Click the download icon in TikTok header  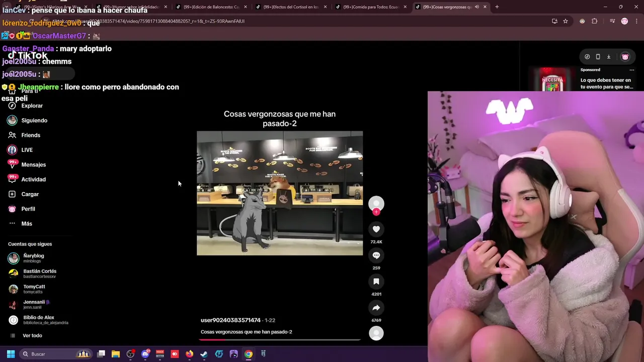click(608, 57)
